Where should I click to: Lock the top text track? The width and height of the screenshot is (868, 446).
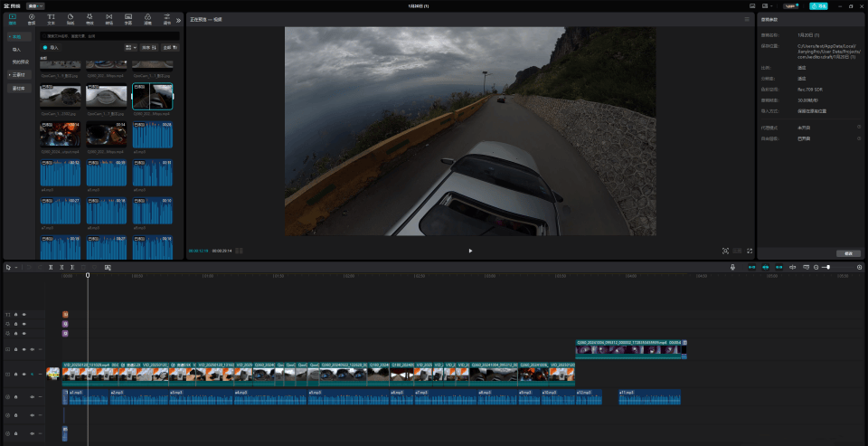16,314
